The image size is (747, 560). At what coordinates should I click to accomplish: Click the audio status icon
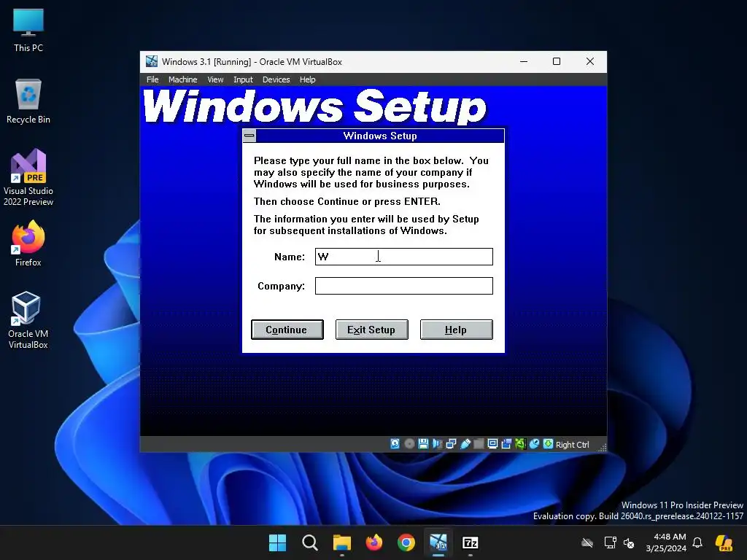pyautogui.click(x=437, y=444)
